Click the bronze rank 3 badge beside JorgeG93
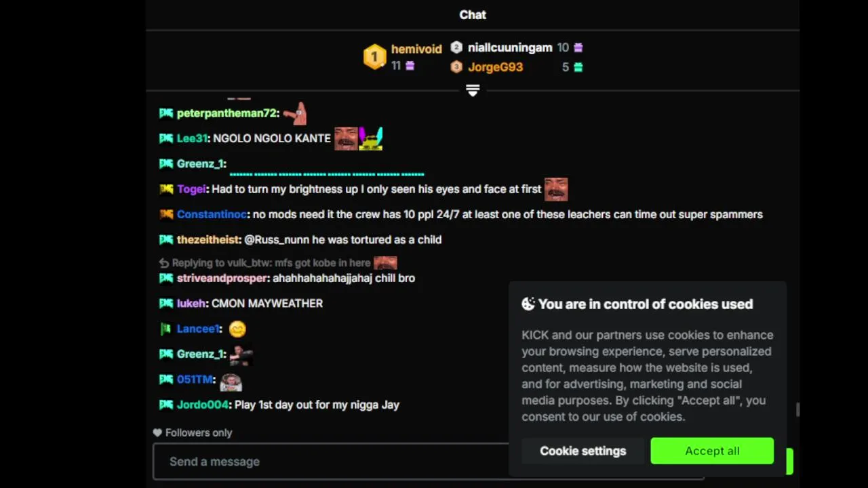This screenshot has width=868, height=488. click(x=456, y=66)
